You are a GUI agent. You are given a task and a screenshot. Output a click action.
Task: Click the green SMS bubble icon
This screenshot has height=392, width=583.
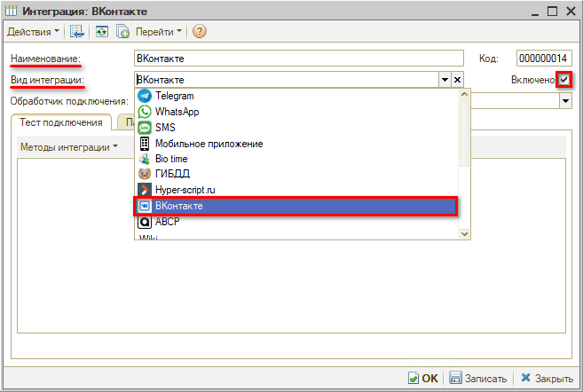pos(145,128)
